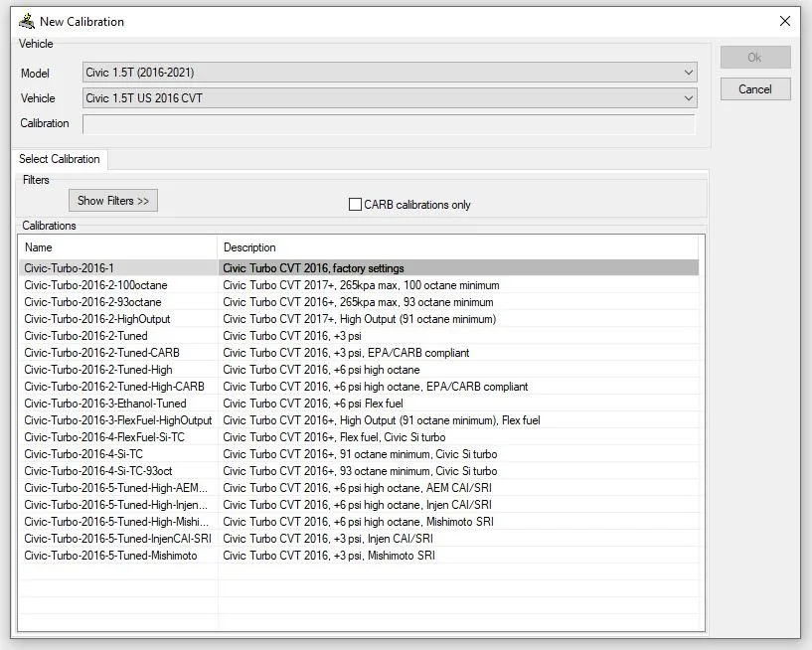The image size is (812, 650).
Task: Click description 'Civic Turbo CVT 2016, factory settings'
Action: pyautogui.click(x=313, y=268)
